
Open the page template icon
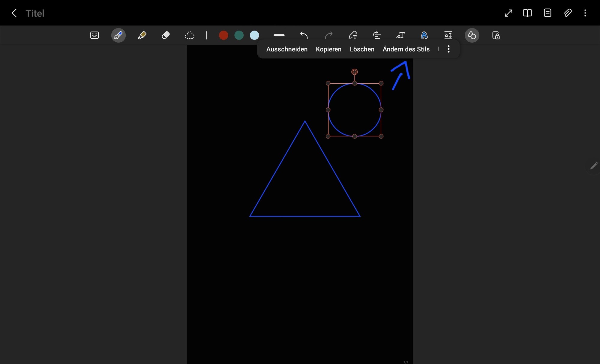click(547, 13)
